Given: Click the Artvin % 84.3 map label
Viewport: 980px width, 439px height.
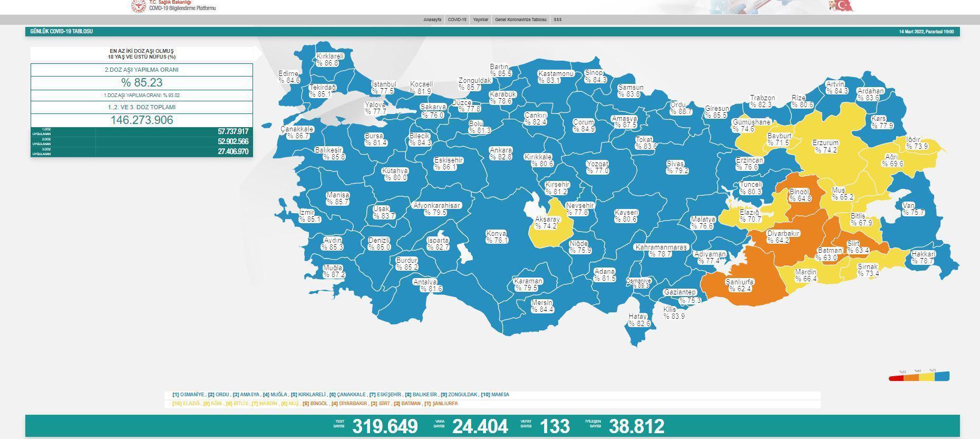Looking at the screenshot, I should tap(836, 88).
